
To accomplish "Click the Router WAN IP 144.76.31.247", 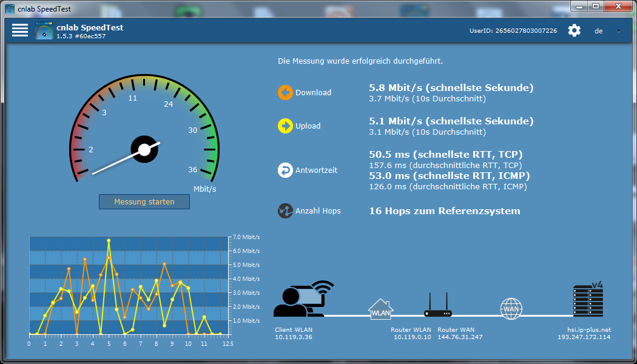I will point(460,337).
